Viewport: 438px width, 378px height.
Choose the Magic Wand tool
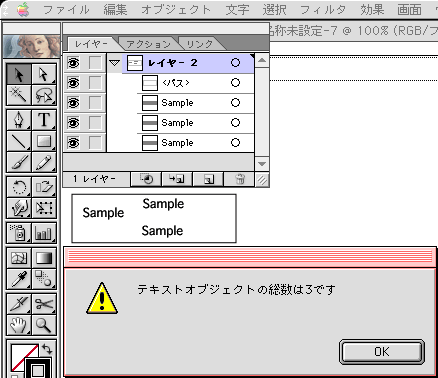click(x=19, y=95)
